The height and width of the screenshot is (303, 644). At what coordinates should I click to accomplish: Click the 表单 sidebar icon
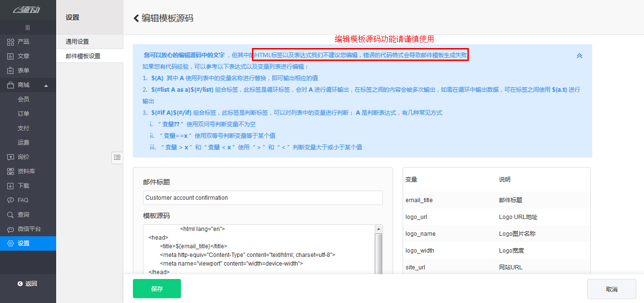point(11,71)
